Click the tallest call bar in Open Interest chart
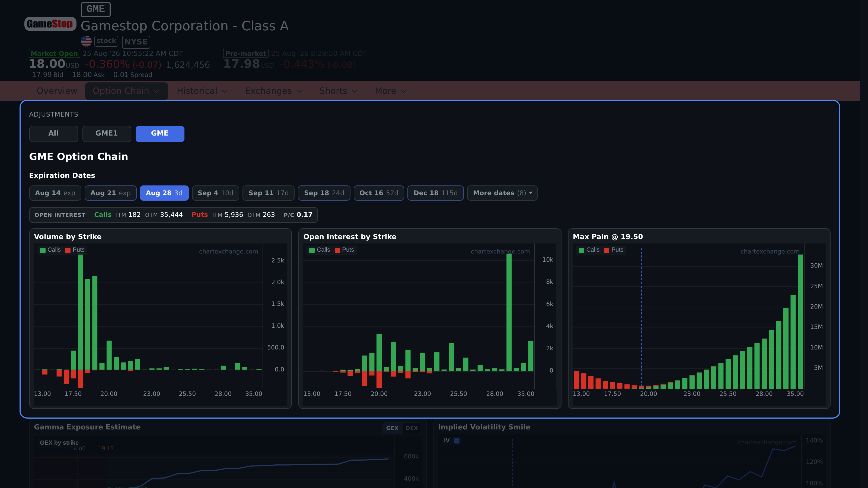868x488 pixels. [509, 312]
